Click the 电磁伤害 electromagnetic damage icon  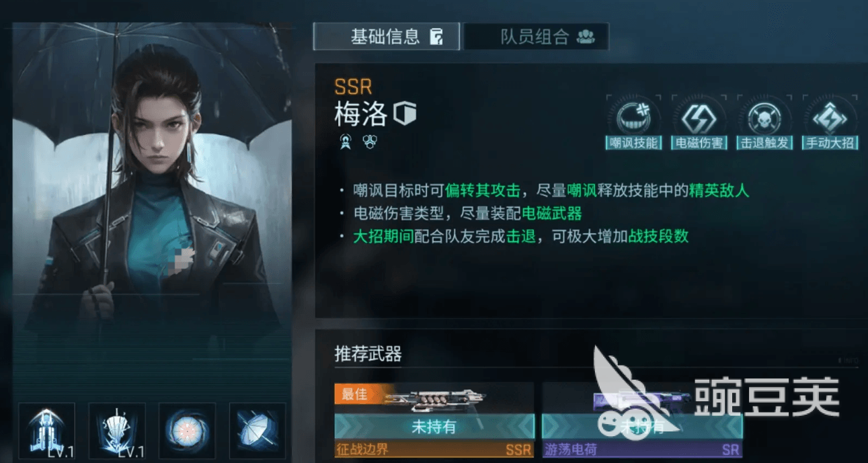[699, 122]
